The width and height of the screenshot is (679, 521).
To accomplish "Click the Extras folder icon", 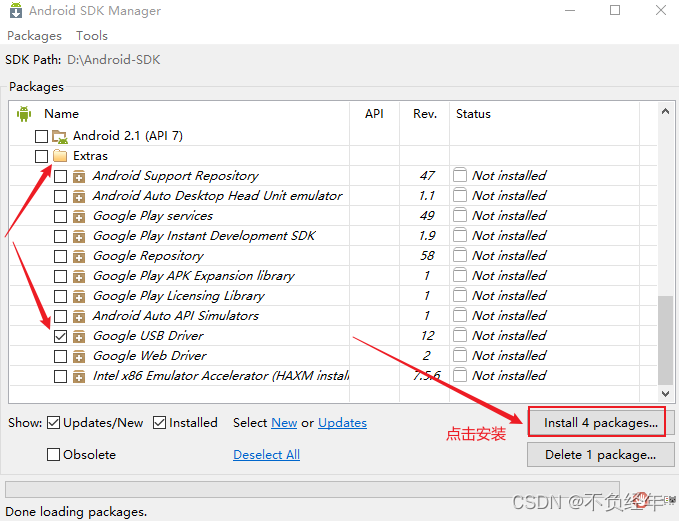I will coord(60,156).
